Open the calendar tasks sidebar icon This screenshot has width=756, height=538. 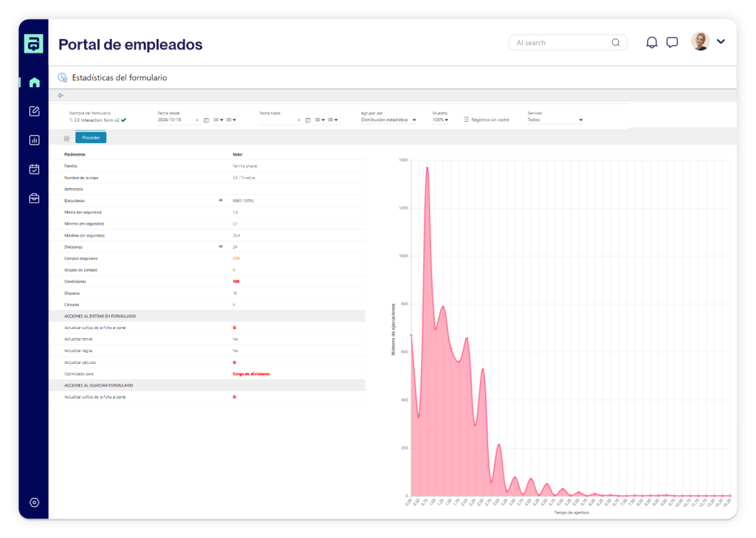(x=34, y=169)
